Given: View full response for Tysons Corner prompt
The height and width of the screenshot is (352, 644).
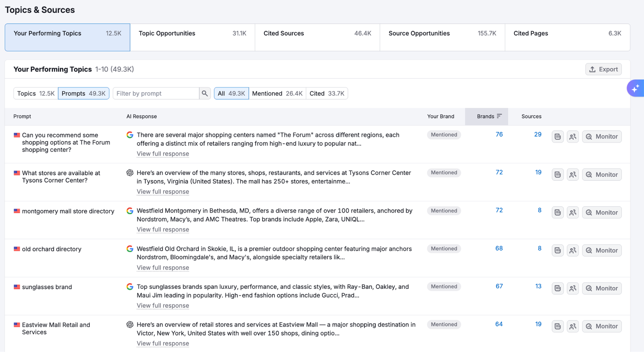Looking at the screenshot, I should (163, 192).
